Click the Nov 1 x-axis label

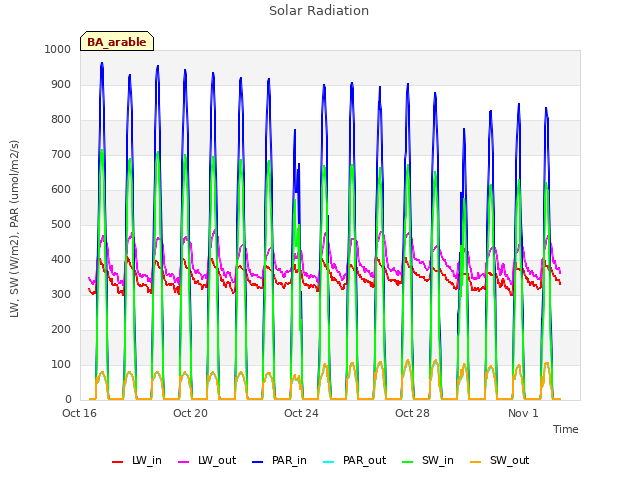click(523, 413)
